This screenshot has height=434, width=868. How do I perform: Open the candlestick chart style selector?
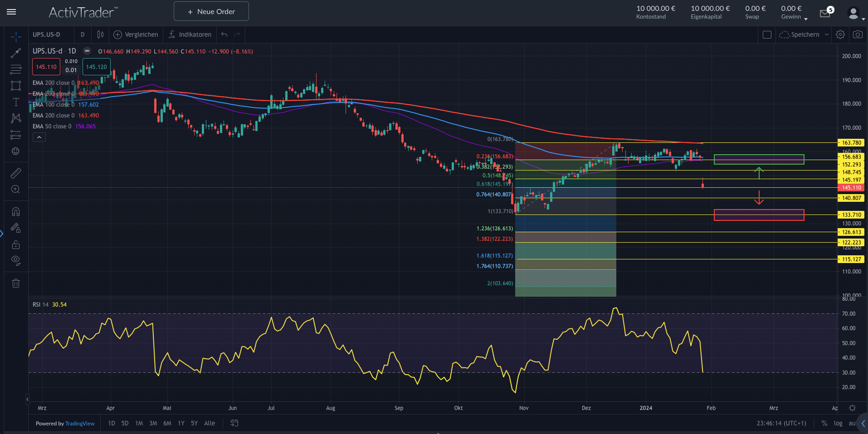point(100,34)
